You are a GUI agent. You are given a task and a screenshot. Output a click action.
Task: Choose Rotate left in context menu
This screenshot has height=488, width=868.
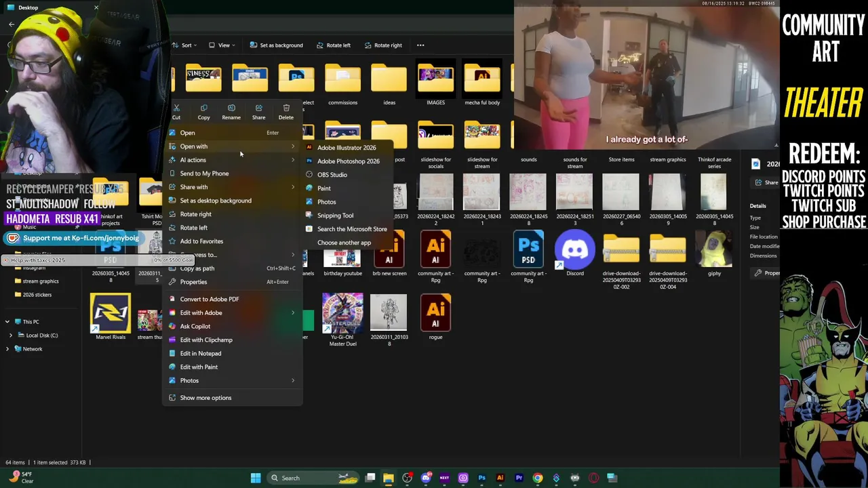pyautogui.click(x=232, y=228)
